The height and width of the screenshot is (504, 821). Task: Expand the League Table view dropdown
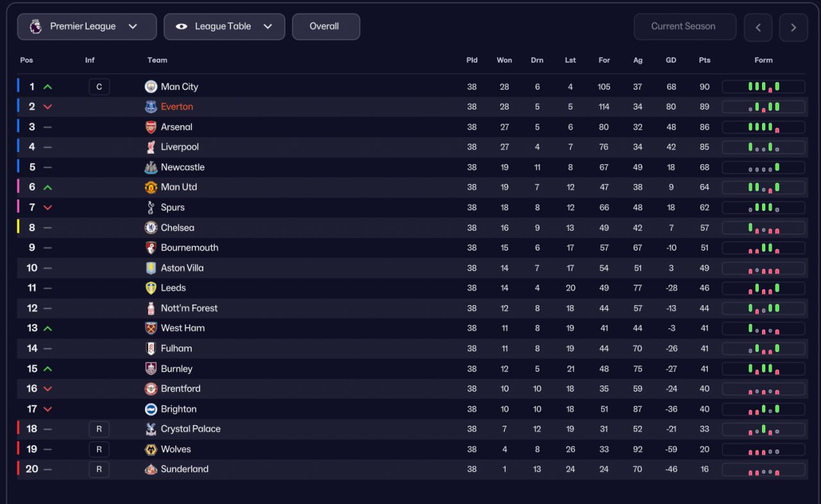point(224,26)
